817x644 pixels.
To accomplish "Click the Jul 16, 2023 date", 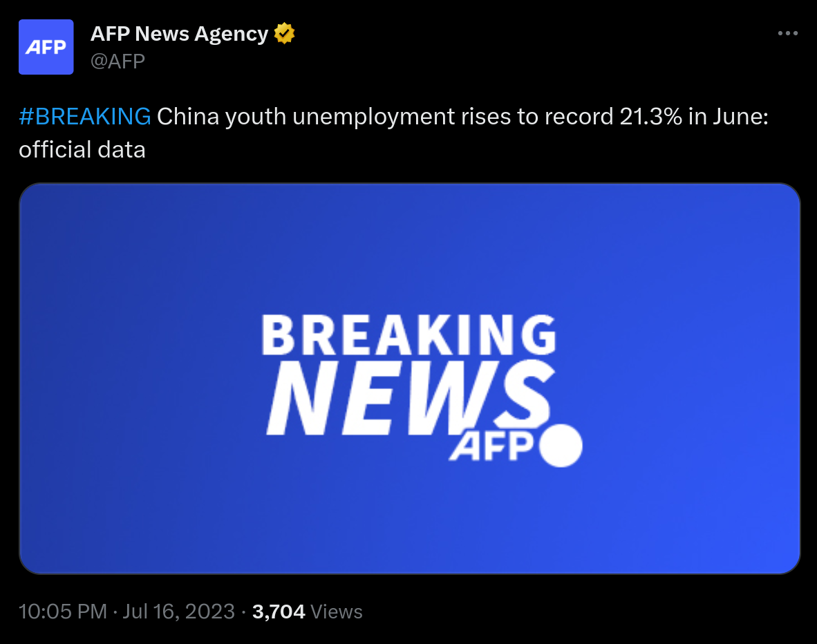I will pyautogui.click(x=178, y=612).
